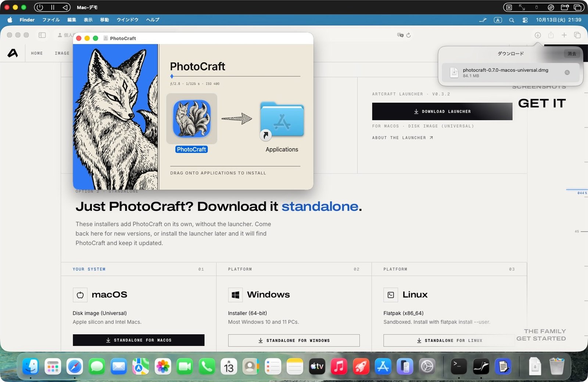Screen dimensions: 588x382
Task: Show Safari downloads button
Action: pos(538,35)
